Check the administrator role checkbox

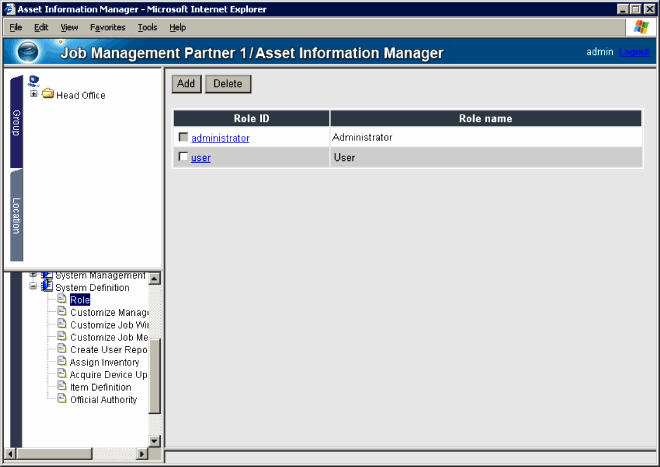[183, 137]
